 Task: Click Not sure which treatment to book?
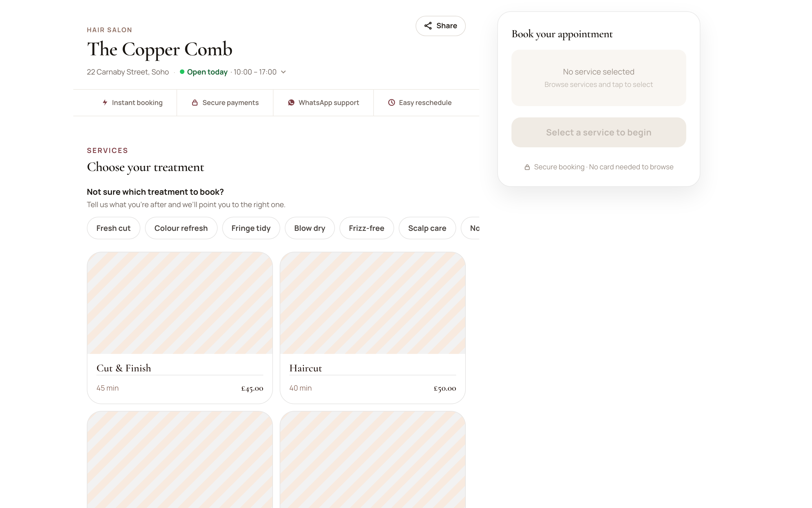point(155,192)
